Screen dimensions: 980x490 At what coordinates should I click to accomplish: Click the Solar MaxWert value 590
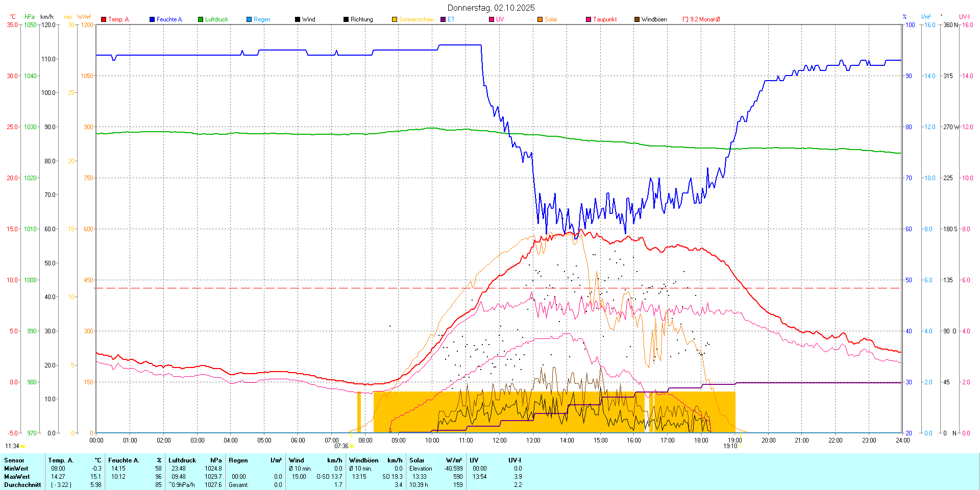[x=458, y=477]
